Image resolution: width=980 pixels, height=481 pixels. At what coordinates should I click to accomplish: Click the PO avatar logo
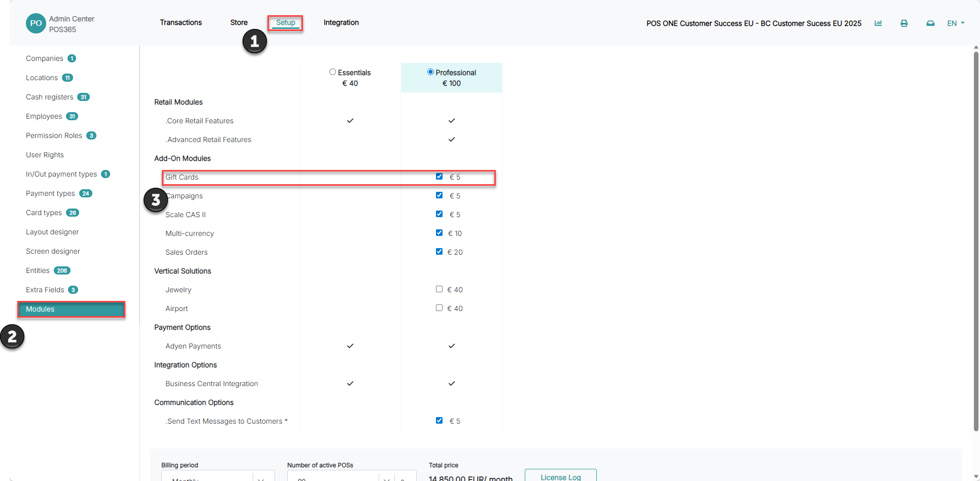click(x=36, y=23)
